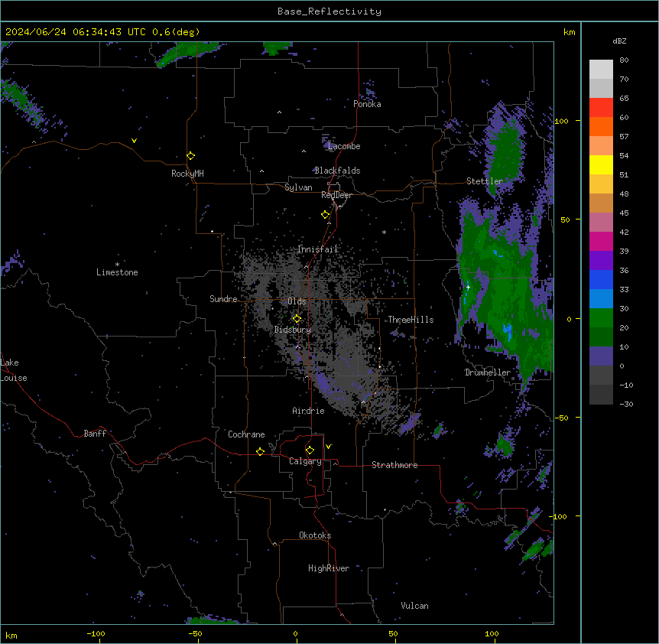Click the Strathmore town label

tap(394, 465)
